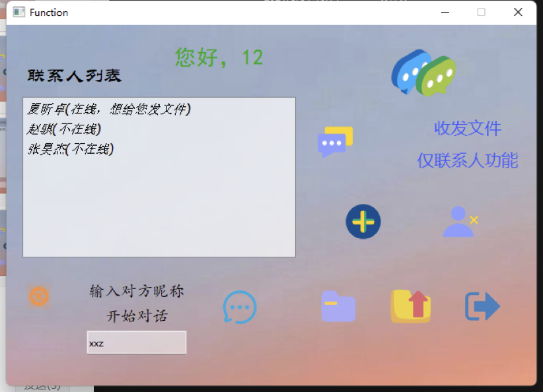Focus the nickname input field containing xxz
Screen dimensions: 543x392
tap(137, 343)
